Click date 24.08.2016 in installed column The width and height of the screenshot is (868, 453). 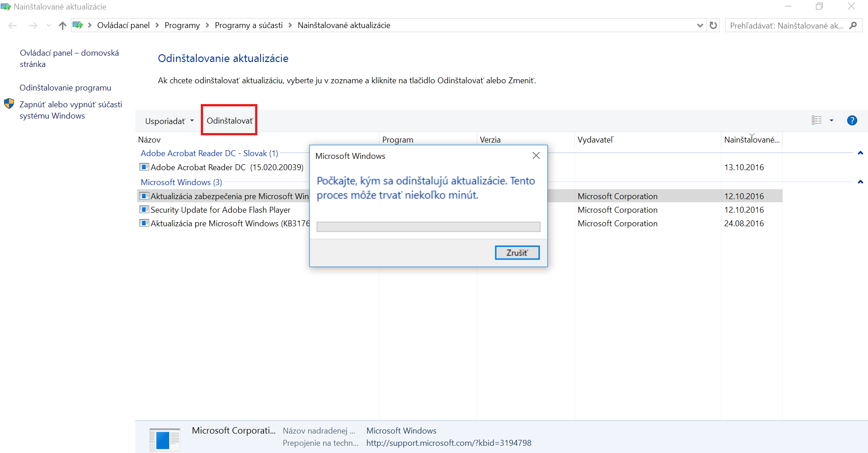[x=744, y=224]
